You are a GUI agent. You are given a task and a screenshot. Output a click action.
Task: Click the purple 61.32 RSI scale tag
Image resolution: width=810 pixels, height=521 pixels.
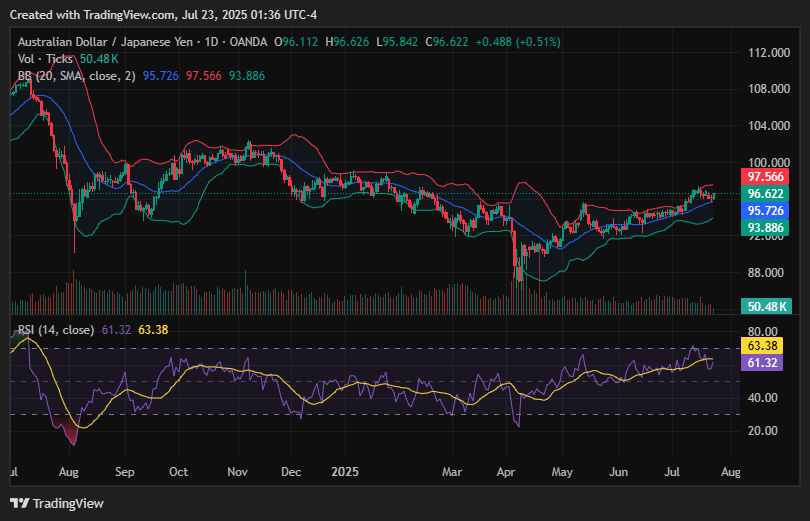(762, 362)
